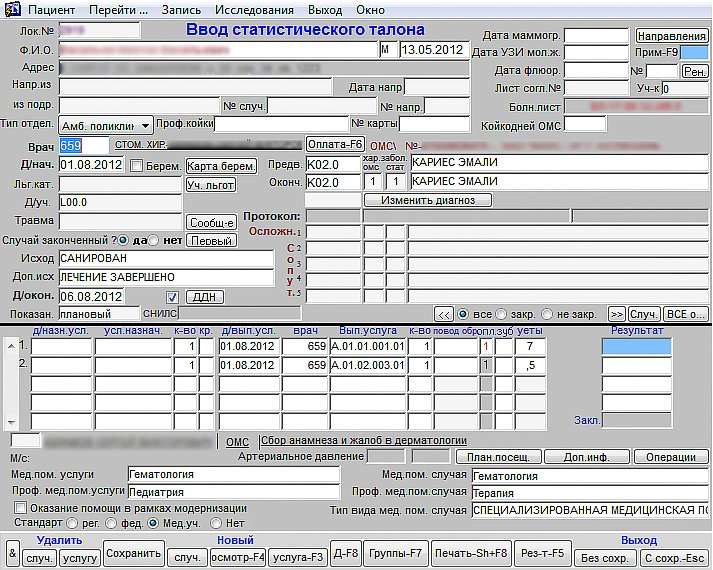Click the Случ. button near navigation
Image resolution: width=713 pixels, height=570 pixels.
pos(643,315)
